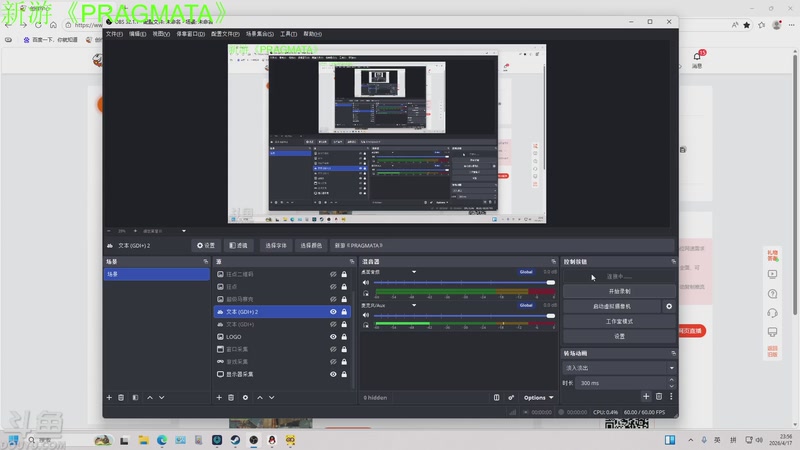Open the desktop audio options arrow
The height and width of the screenshot is (450, 800).
click(414, 272)
